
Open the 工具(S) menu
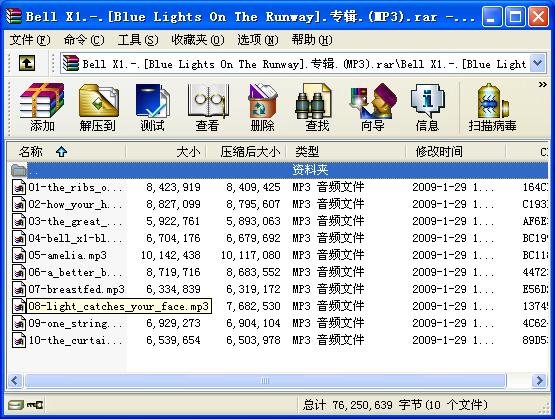pyautogui.click(x=138, y=40)
